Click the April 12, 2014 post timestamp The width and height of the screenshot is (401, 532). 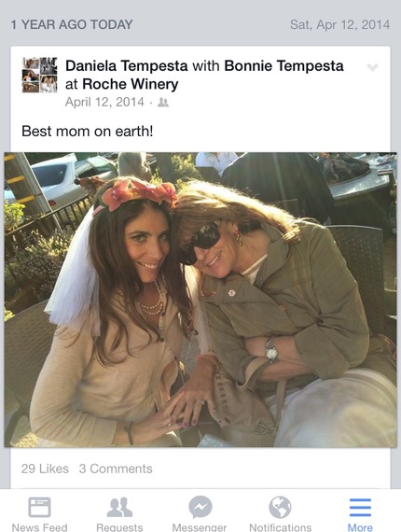coord(104,102)
